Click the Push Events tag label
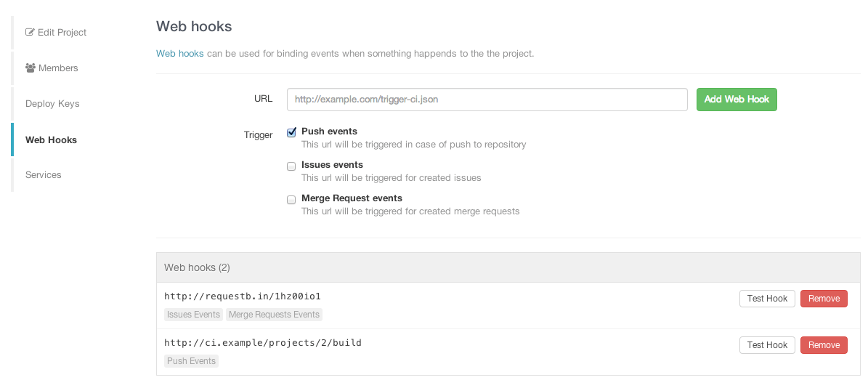The width and height of the screenshot is (868, 388). tap(191, 361)
